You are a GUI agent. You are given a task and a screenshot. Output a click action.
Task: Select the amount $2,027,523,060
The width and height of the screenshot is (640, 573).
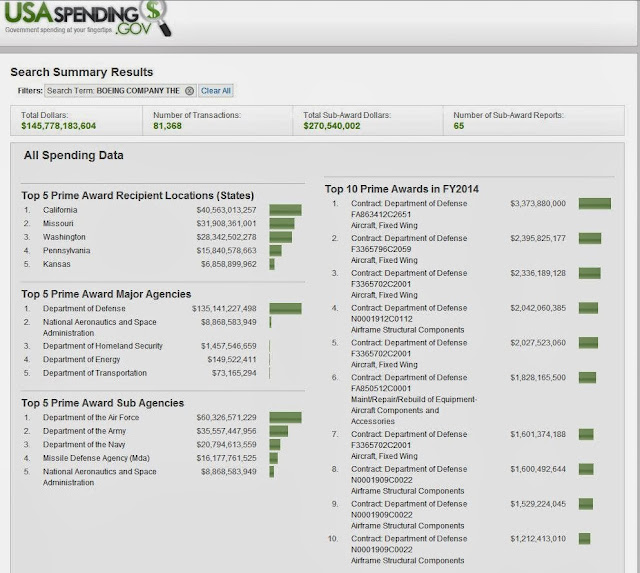click(538, 343)
